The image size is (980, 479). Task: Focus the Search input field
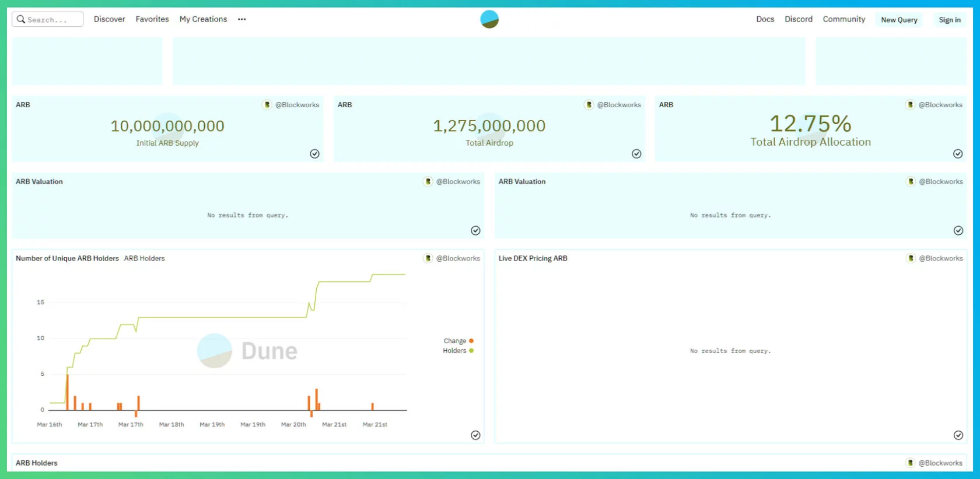[48, 19]
